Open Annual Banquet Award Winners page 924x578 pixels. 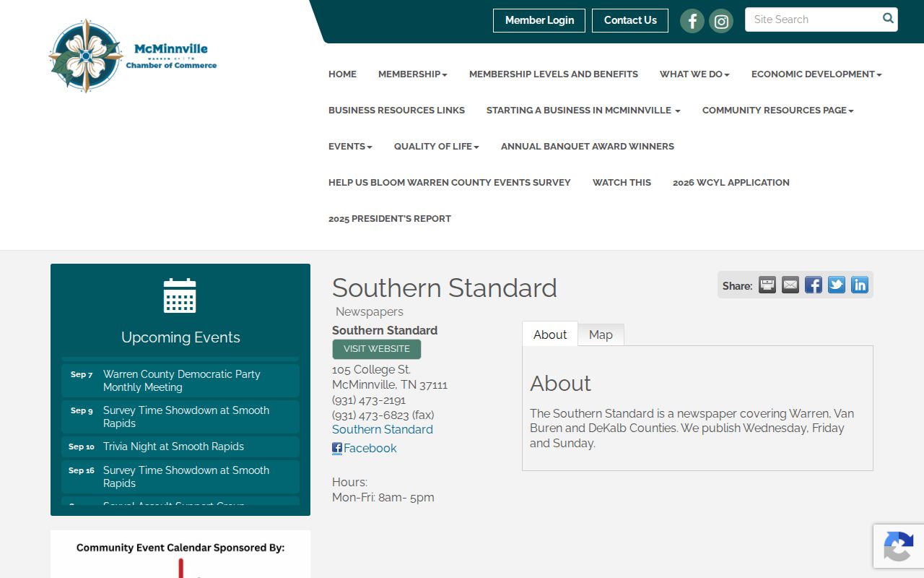(x=588, y=146)
